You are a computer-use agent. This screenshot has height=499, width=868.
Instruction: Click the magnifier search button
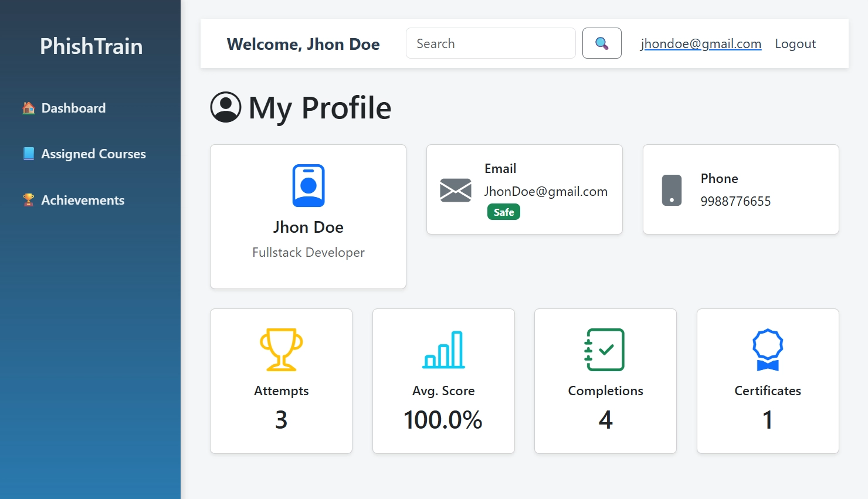[x=602, y=43]
